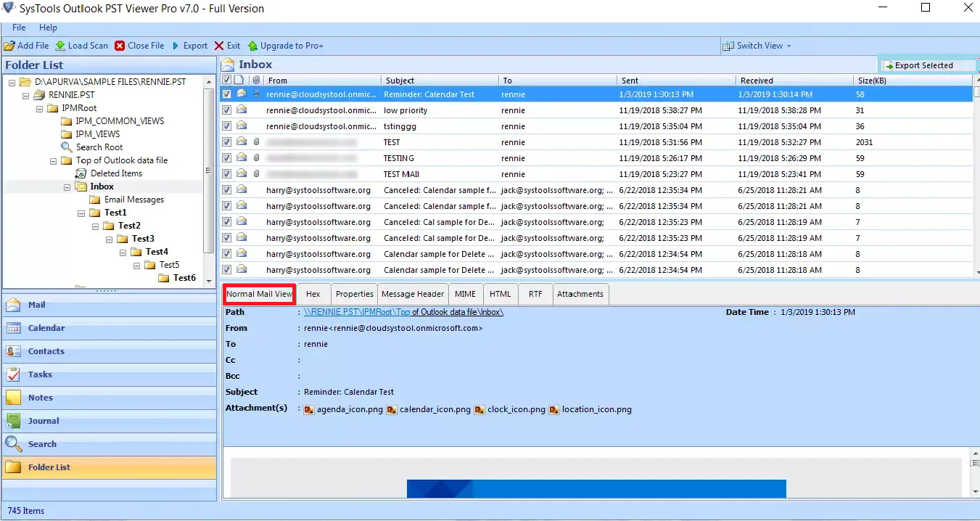Click the Switch View icon
This screenshot has width=980, height=521.
tap(728, 46)
